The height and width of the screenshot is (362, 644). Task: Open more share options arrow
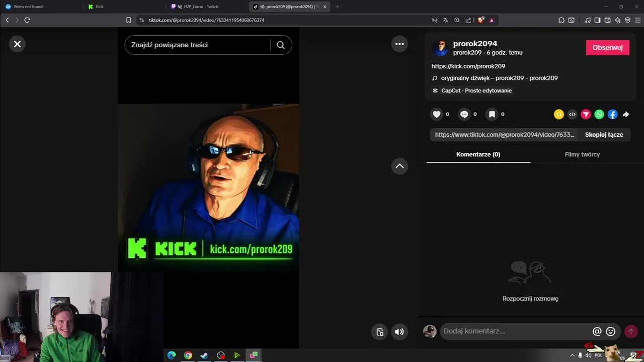coord(626,115)
